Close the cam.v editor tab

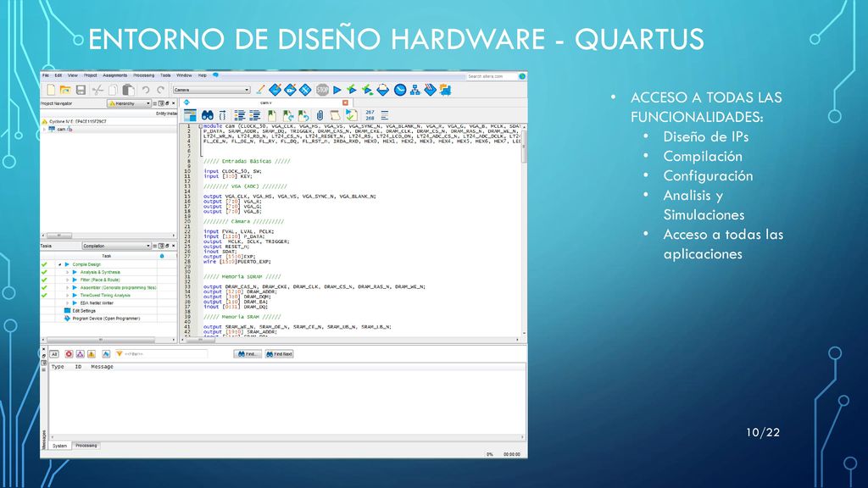346,103
